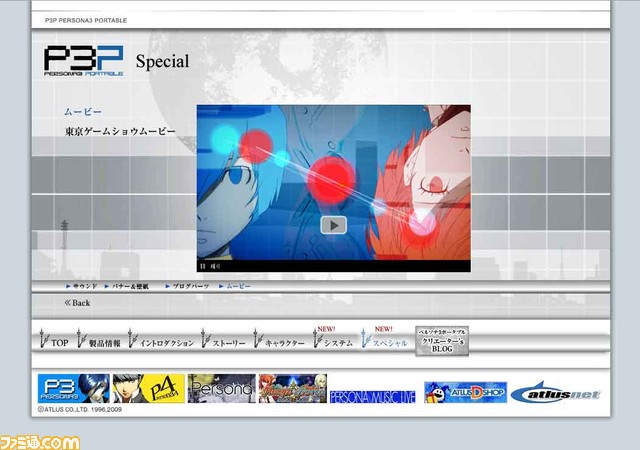Click the Special page heading
Viewport: 640px width, 450px height.
(x=162, y=62)
